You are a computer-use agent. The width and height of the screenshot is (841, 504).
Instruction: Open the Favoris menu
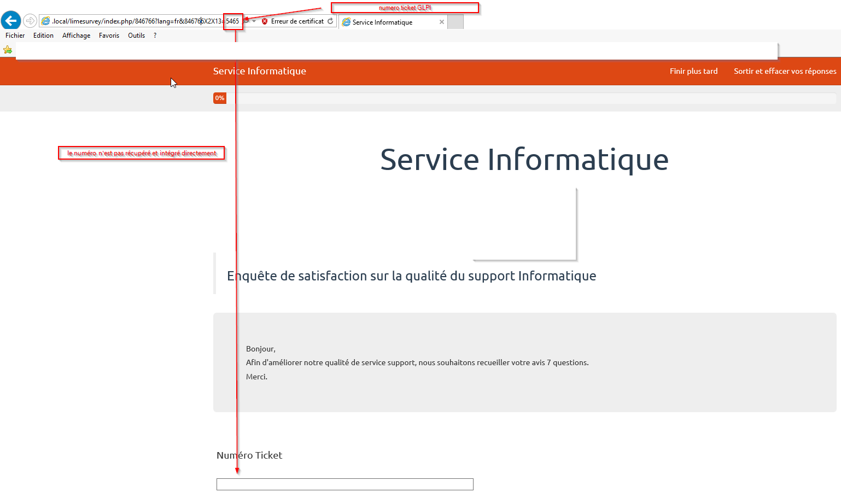109,36
